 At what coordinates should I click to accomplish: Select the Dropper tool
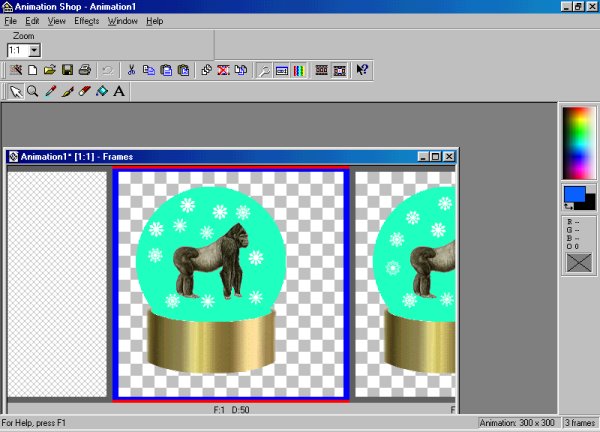(x=50, y=91)
